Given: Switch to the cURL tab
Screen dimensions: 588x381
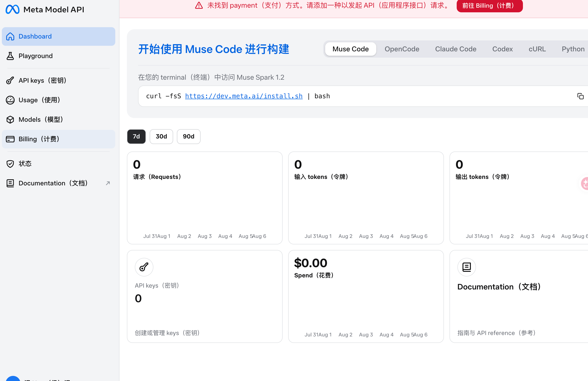Looking at the screenshot, I should tap(537, 49).
